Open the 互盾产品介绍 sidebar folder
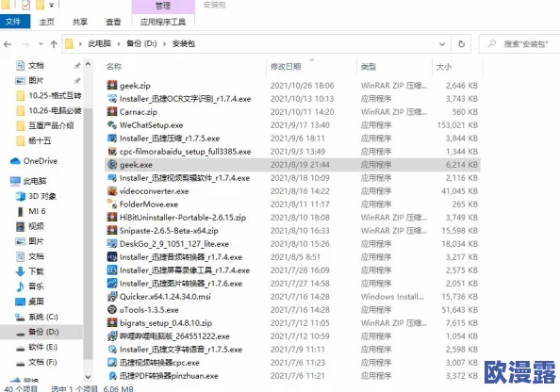560x392 pixels. (45, 125)
